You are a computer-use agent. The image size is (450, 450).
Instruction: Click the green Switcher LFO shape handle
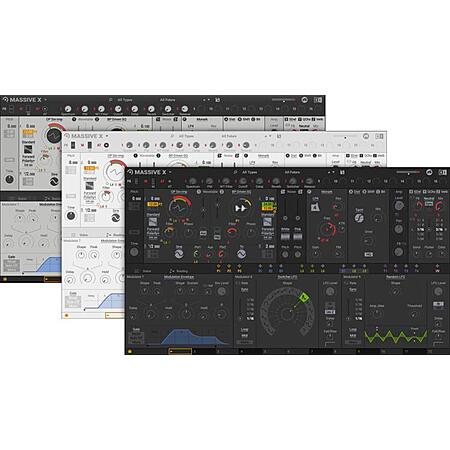click(303, 297)
